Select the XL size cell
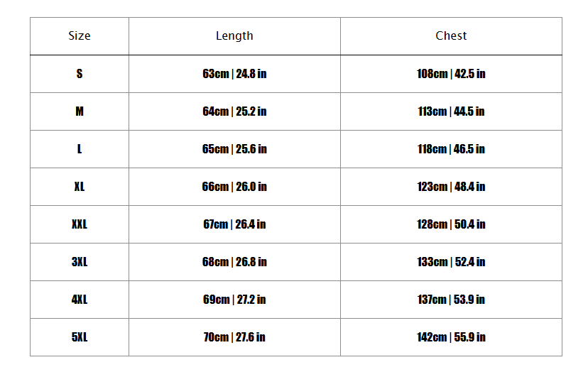The image size is (588, 372). coord(80,187)
